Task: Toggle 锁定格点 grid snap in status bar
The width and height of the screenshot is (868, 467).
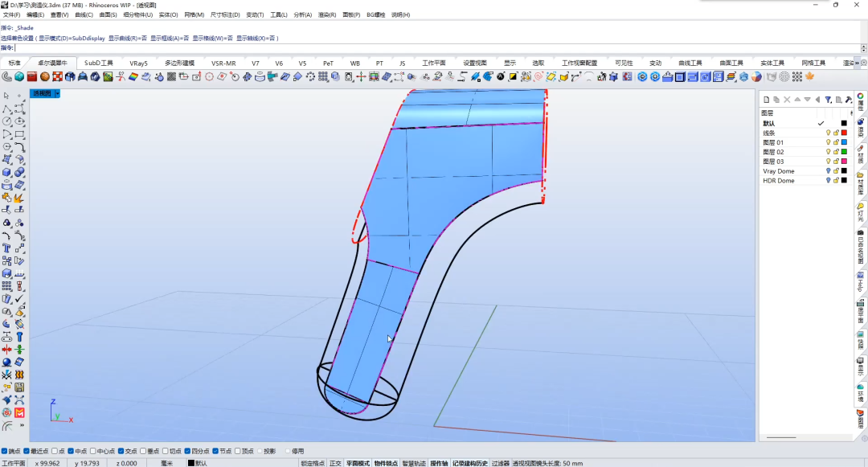Action: tap(313, 463)
